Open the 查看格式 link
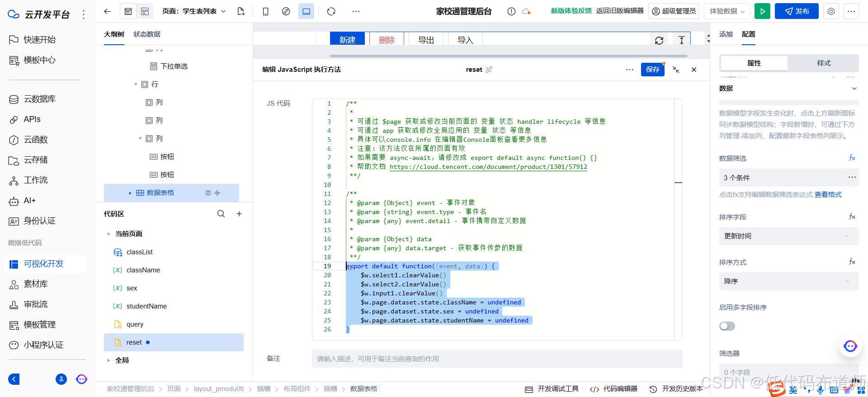868x397 pixels. pyautogui.click(x=828, y=195)
